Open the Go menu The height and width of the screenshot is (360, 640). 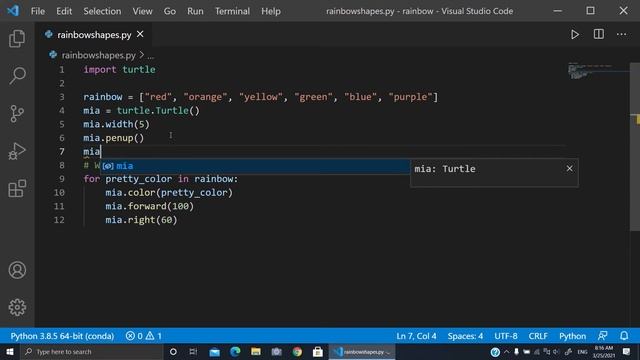169,11
